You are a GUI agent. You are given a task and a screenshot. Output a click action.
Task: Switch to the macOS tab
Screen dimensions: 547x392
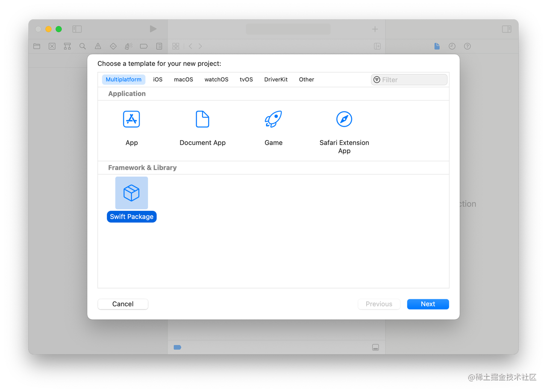pyautogui.click(x=183, y=80)
